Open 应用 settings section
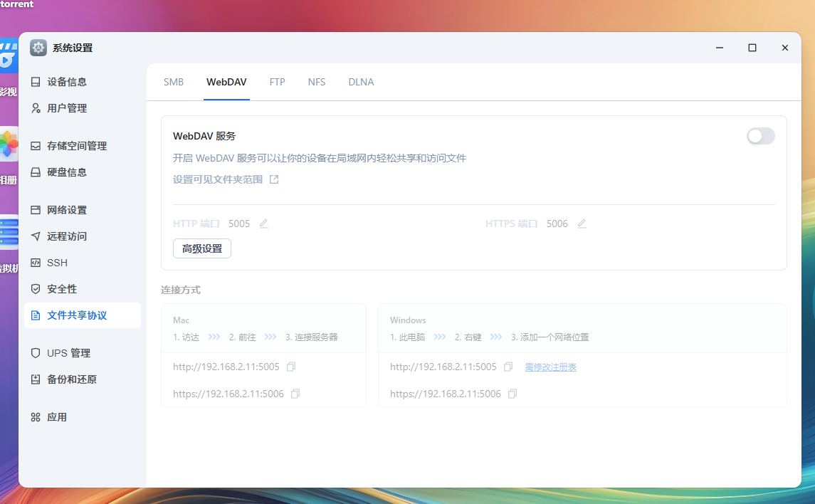The height and width of the screenshot is (504, 815). click(82, 417)
